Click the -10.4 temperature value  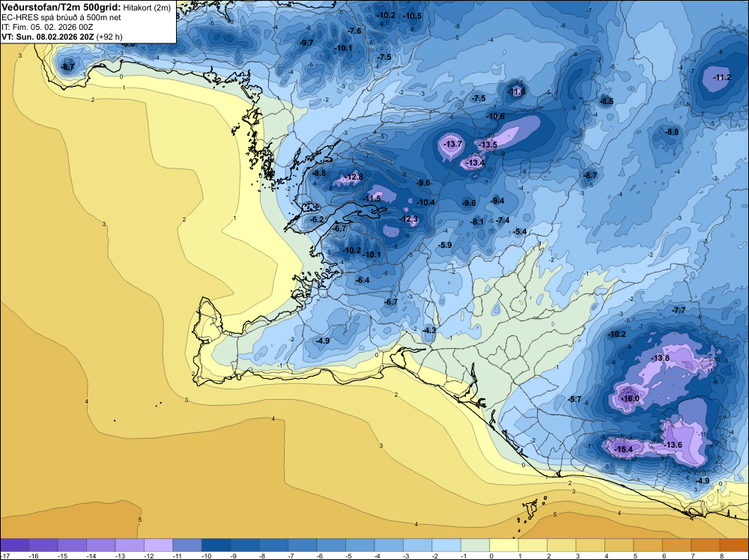click(425, 202)
